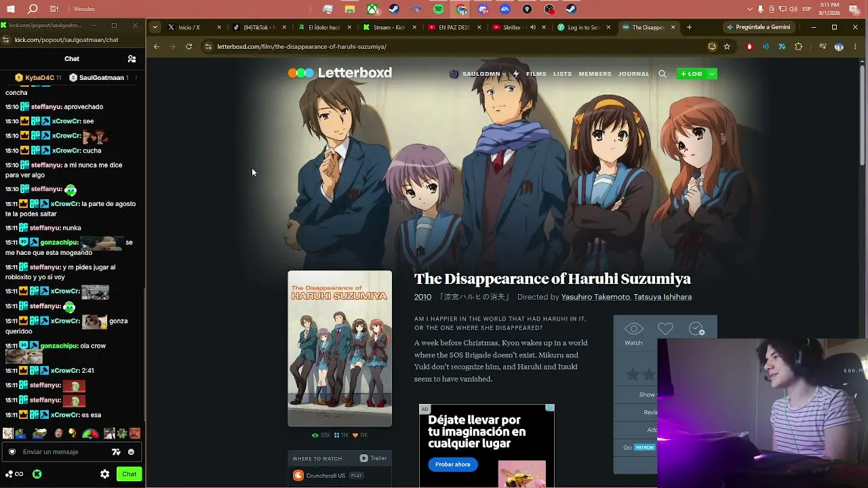This screenshot has width=868, height=488.
Task: Open the Steam icon next to Xbox in the taskbar
Action: pyautogui.click(x=394, y=9)
